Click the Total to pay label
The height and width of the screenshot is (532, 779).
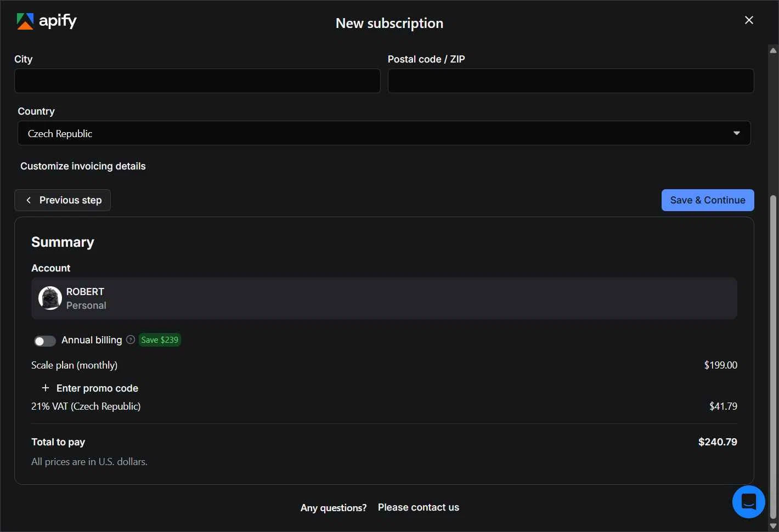pyautogui.click(x=58, y=442)
